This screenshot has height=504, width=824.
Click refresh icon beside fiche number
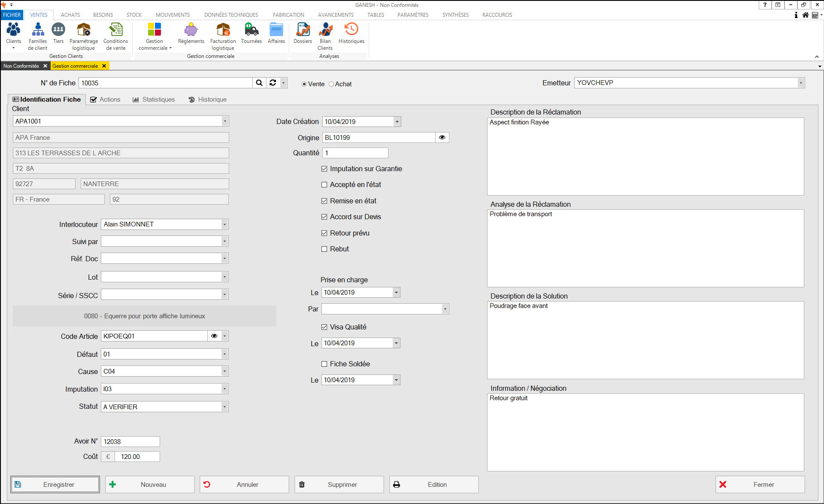pyautogui.click(x=273, y=83)
